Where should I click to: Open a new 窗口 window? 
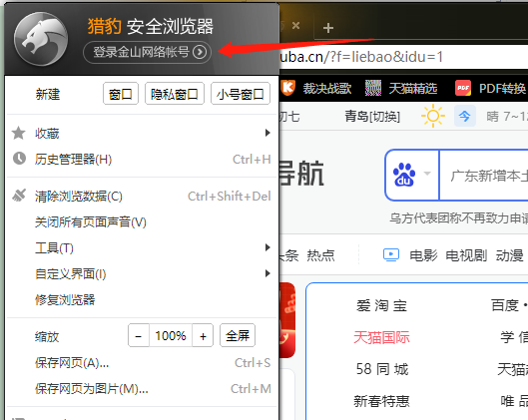121,94
